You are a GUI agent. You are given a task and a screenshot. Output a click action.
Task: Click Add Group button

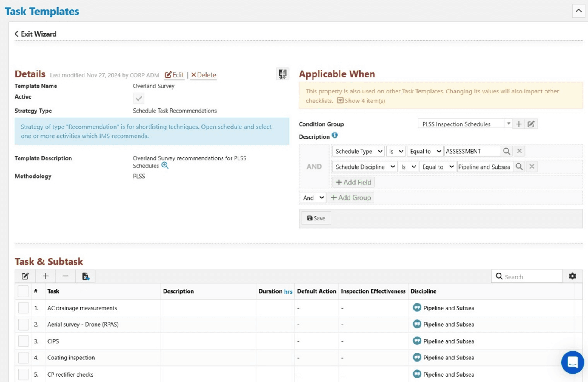tap(351, 198)
